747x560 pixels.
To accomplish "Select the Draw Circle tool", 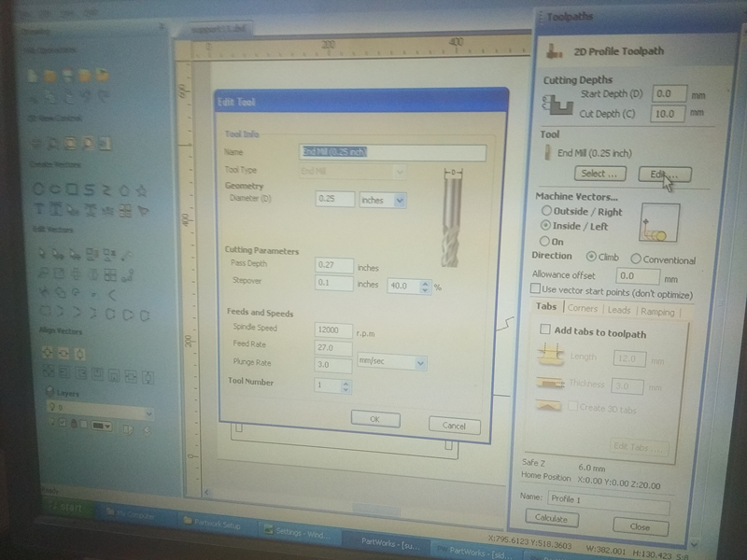I will click(x=37, y=189).
